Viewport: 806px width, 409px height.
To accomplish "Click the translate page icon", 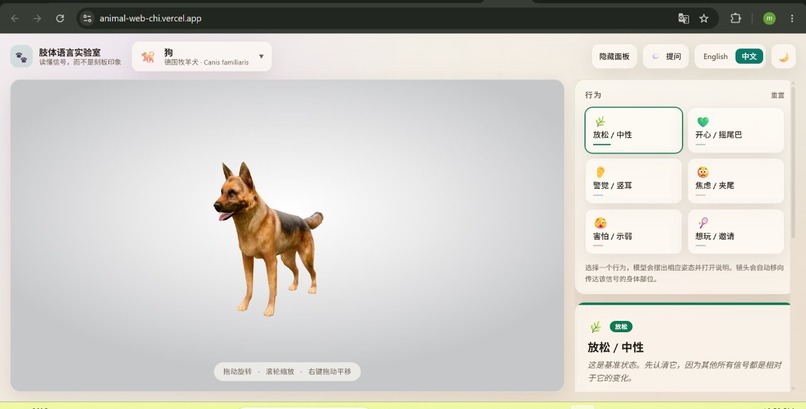I will pos(683,18).
